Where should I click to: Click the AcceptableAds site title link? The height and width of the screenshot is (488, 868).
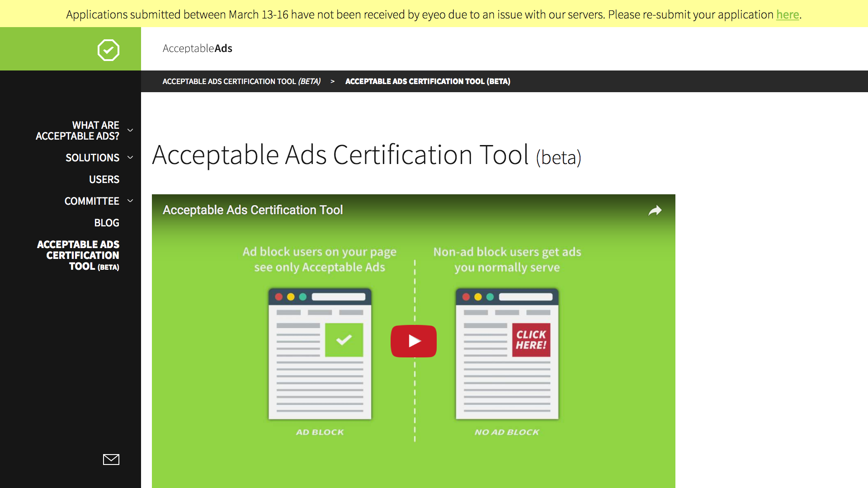[x=198, y=48]
